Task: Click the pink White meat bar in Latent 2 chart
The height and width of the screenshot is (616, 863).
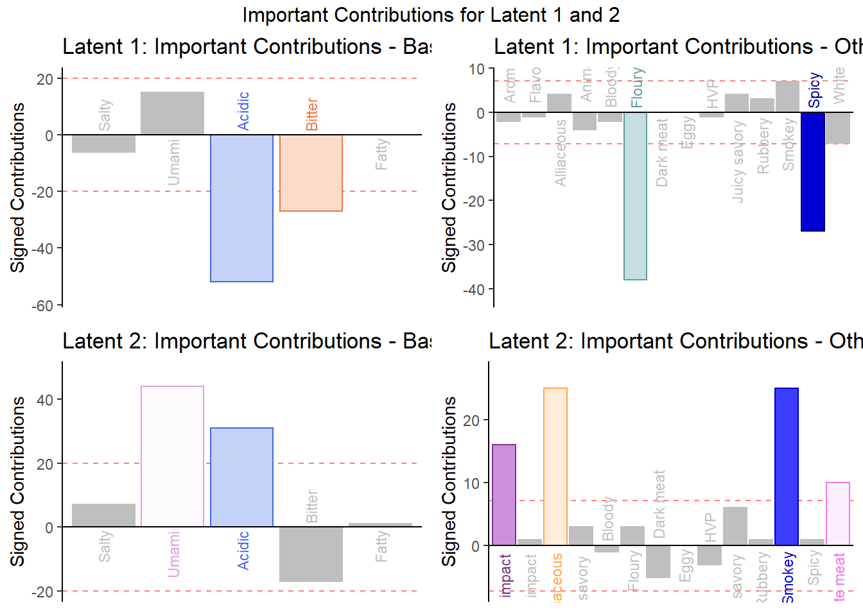Action: 838,513
